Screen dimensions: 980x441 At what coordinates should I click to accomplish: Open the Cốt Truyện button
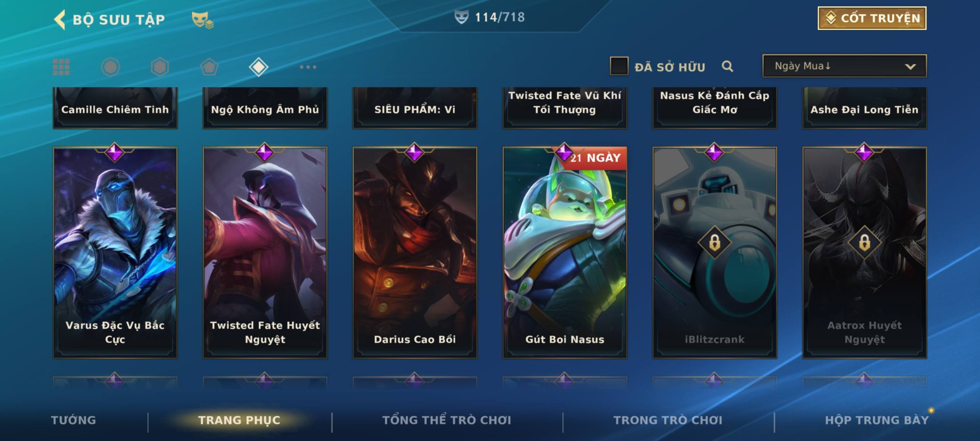click(x=872, y=18)
